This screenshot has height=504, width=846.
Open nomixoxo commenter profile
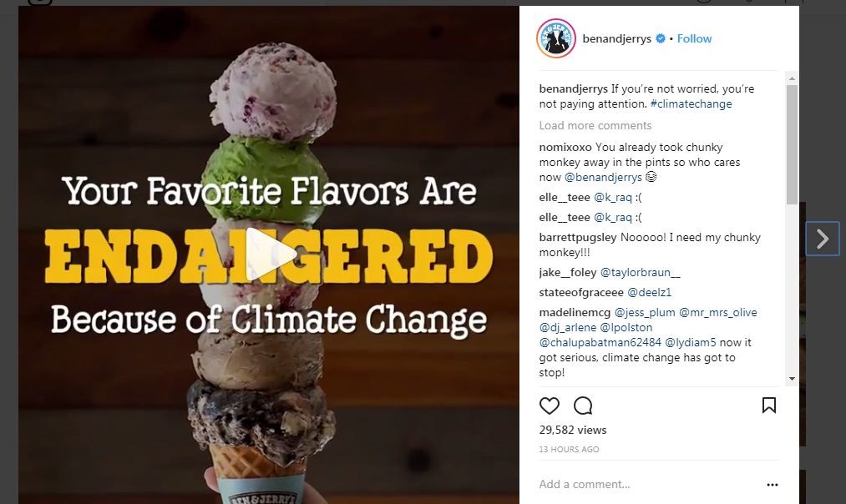(565, 148)
